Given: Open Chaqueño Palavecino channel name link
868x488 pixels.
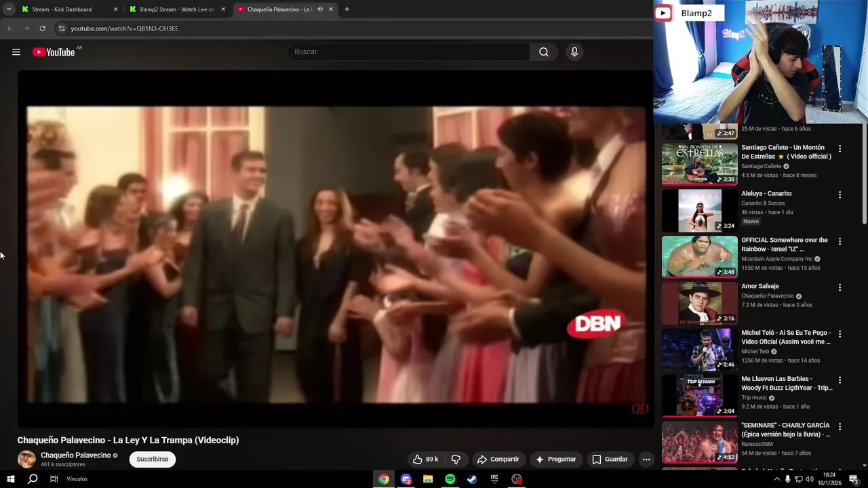Looking at the screenshot, I should coord(76,455).
